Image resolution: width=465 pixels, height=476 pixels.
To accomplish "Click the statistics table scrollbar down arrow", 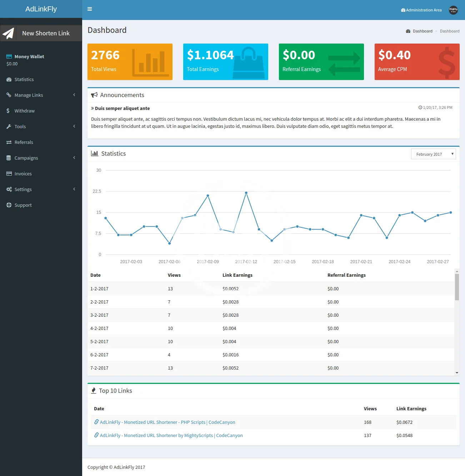I will [457, 373].
